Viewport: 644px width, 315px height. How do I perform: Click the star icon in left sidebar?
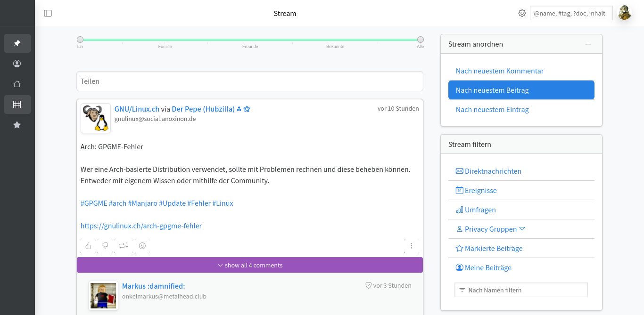[17, 125]
